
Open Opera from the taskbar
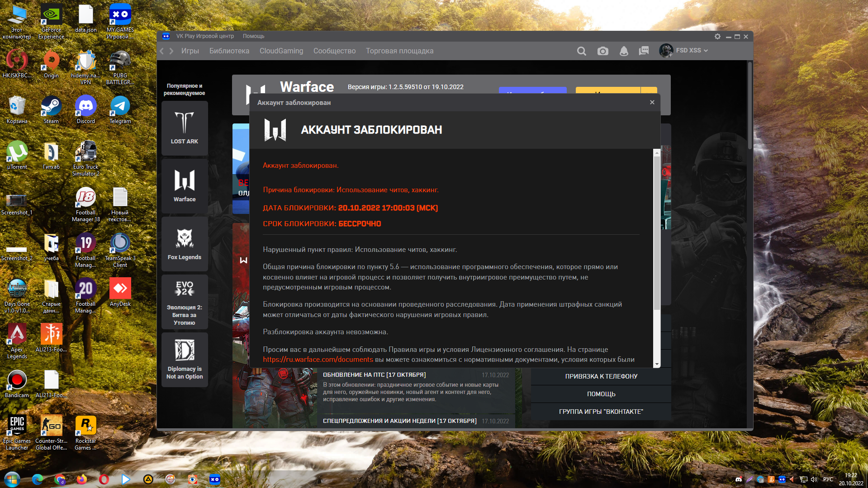point(104,479)
